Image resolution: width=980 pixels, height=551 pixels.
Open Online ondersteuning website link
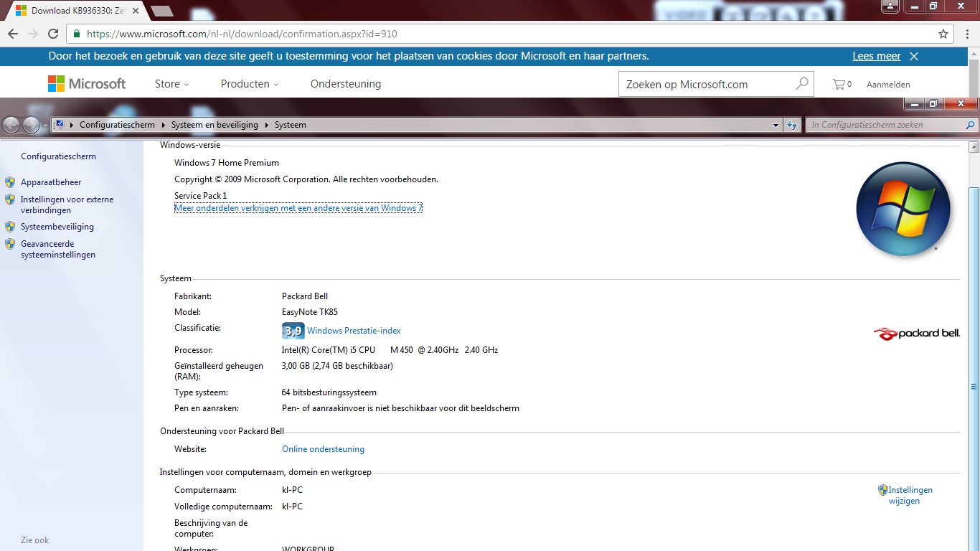[x=323, y=449]
